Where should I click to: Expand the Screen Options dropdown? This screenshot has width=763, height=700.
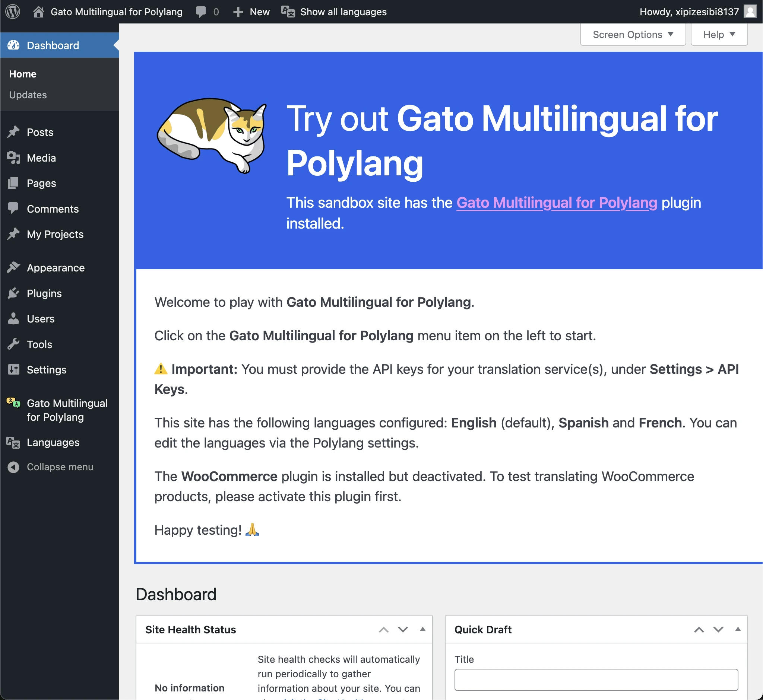point(633,35)
